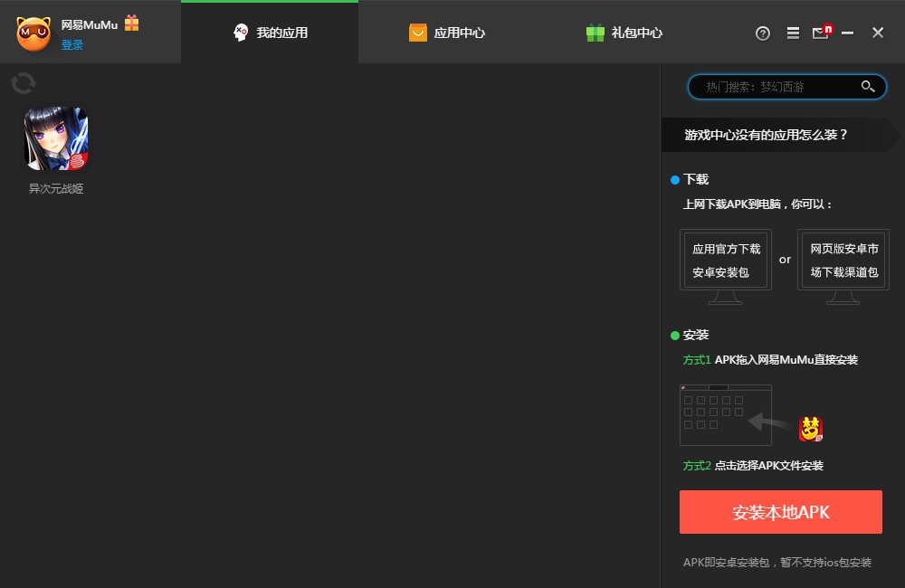Click the gift box icon beside 网易MuMu
Image resolution: width=905 pixels, height=588 pixels.
(x=131, y=23)
